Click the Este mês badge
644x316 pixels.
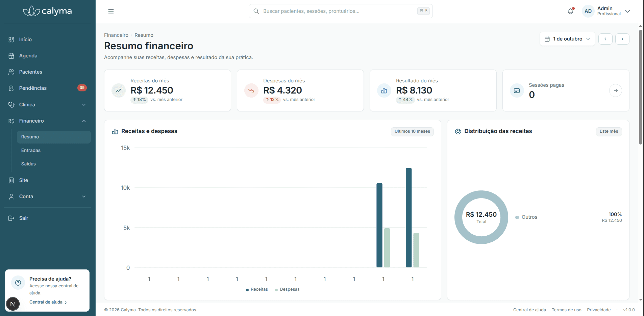click(x=609, y=131)
